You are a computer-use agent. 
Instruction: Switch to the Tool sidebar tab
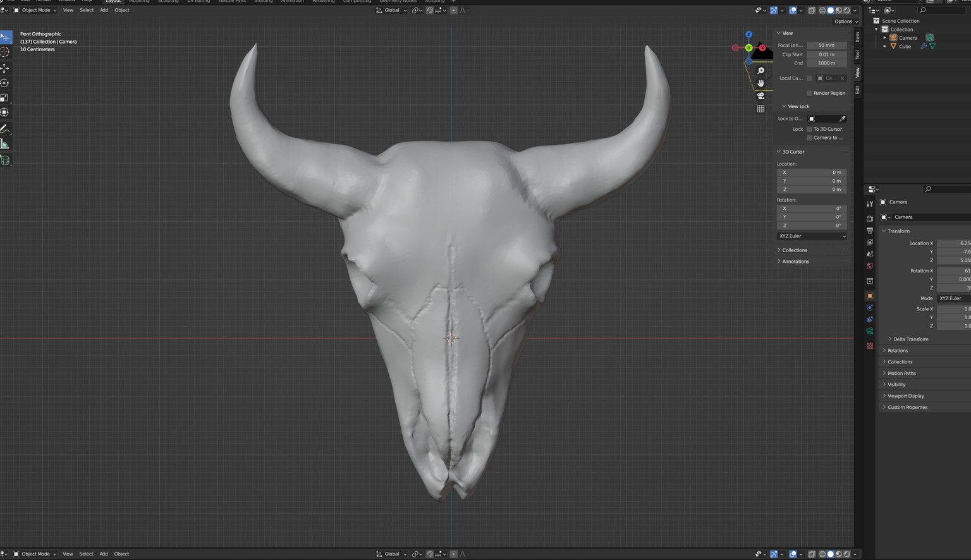click(858, 55)
